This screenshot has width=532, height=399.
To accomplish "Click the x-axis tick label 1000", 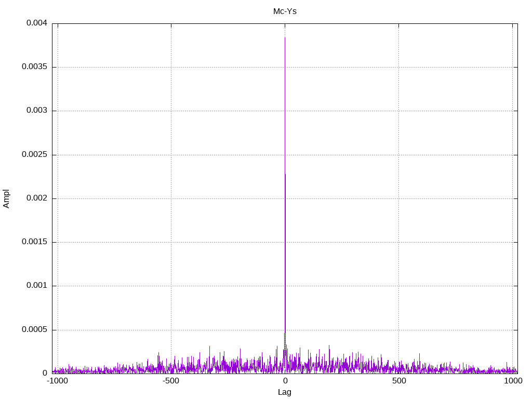I will pyautogui.click(x=513, y=381).
